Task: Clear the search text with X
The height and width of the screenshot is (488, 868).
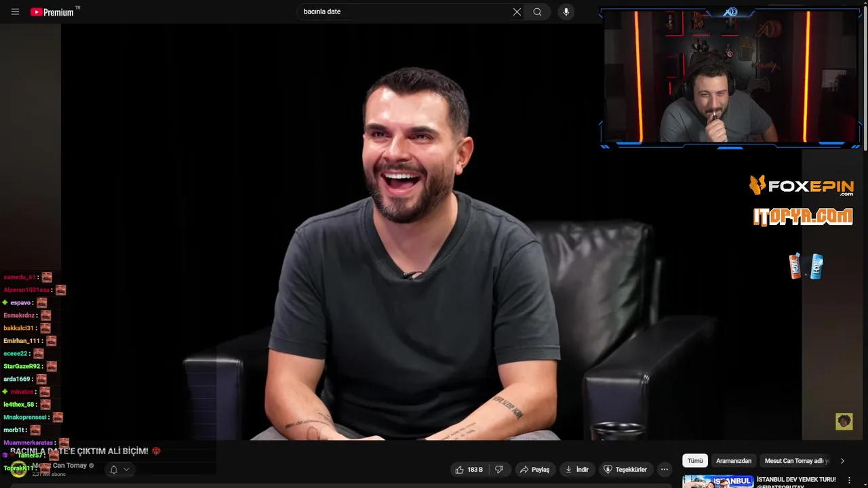Action: [x=517, y=12]
